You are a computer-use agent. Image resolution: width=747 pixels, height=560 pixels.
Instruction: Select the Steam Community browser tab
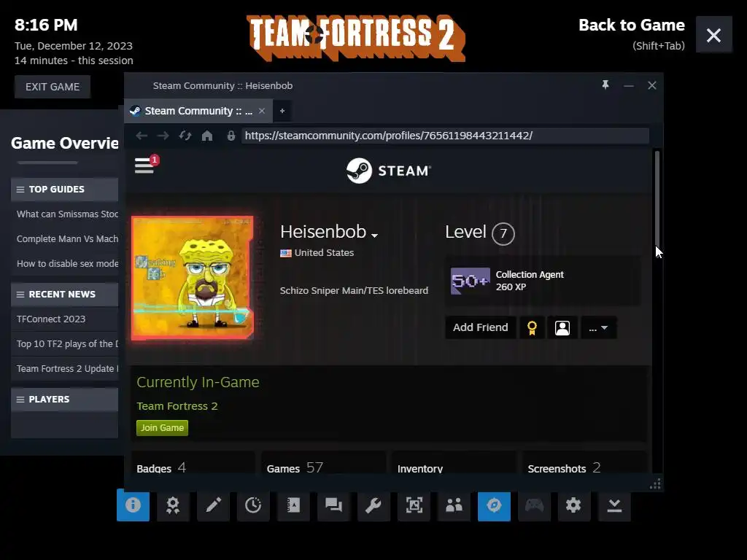[198, 111]
